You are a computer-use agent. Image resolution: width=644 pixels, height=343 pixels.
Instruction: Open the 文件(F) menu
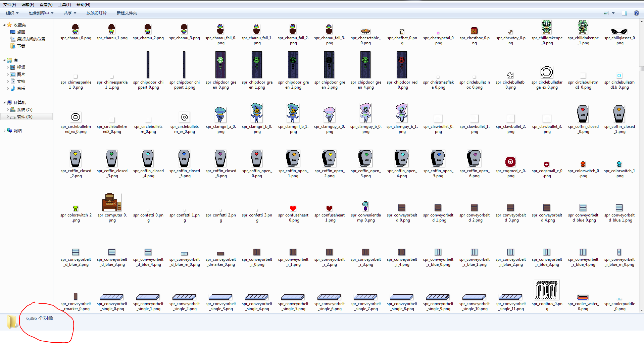[10, 5]
